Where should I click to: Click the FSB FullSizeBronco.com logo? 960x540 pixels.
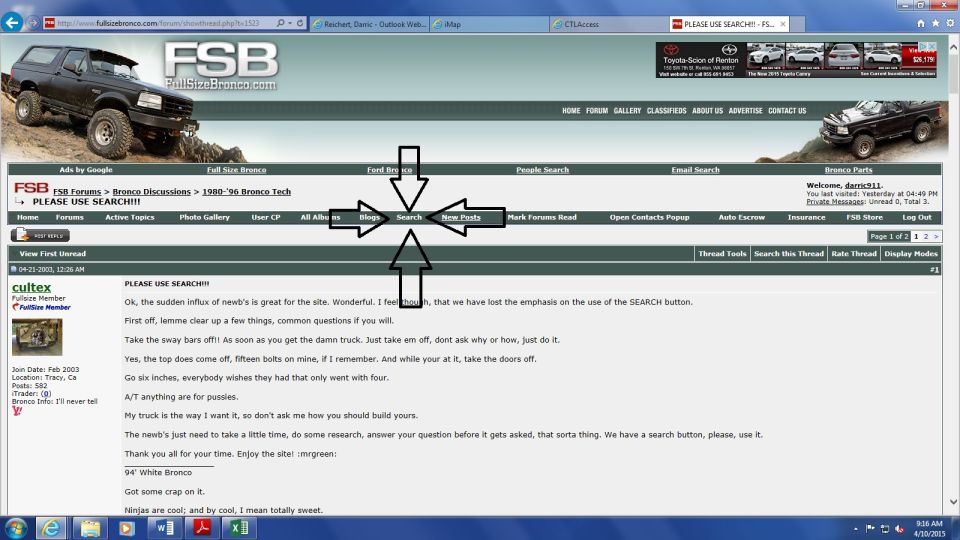click(220, 66)
